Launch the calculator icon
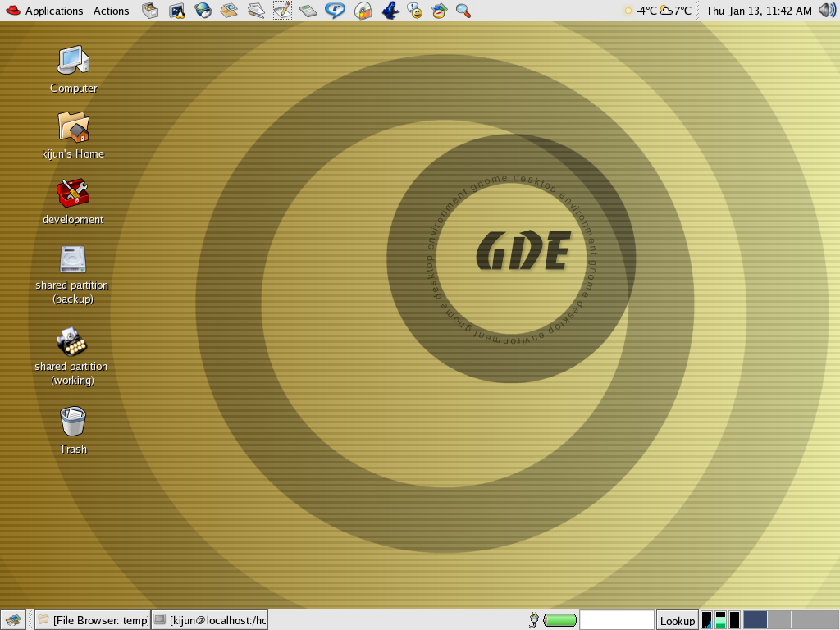Screen dimensions: 840x630 (x=308, y=11)
